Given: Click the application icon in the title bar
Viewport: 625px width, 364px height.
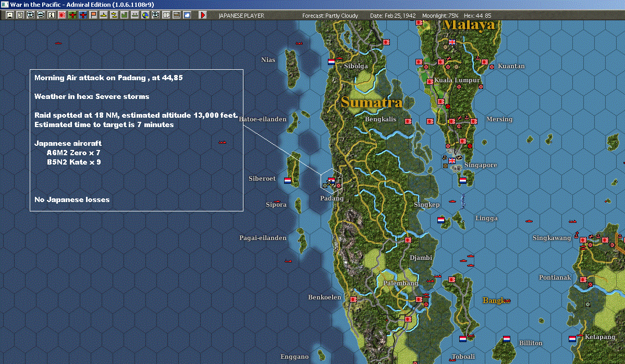Looking at the screenshot, I should 4,4.
